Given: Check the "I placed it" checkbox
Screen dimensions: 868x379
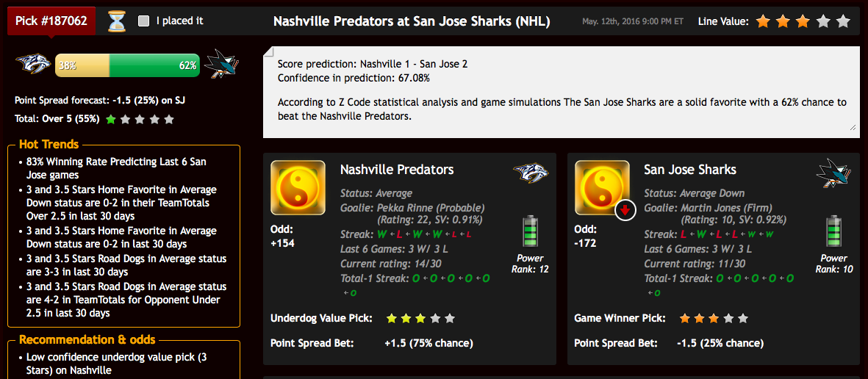Looking at the screenshot, I should tap(144, 21).
